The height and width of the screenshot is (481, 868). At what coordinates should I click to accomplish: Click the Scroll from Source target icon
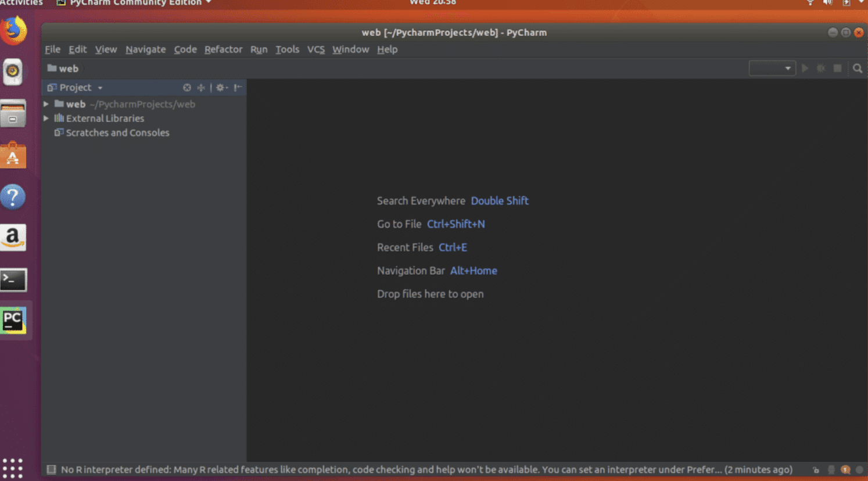click(187, 88)
